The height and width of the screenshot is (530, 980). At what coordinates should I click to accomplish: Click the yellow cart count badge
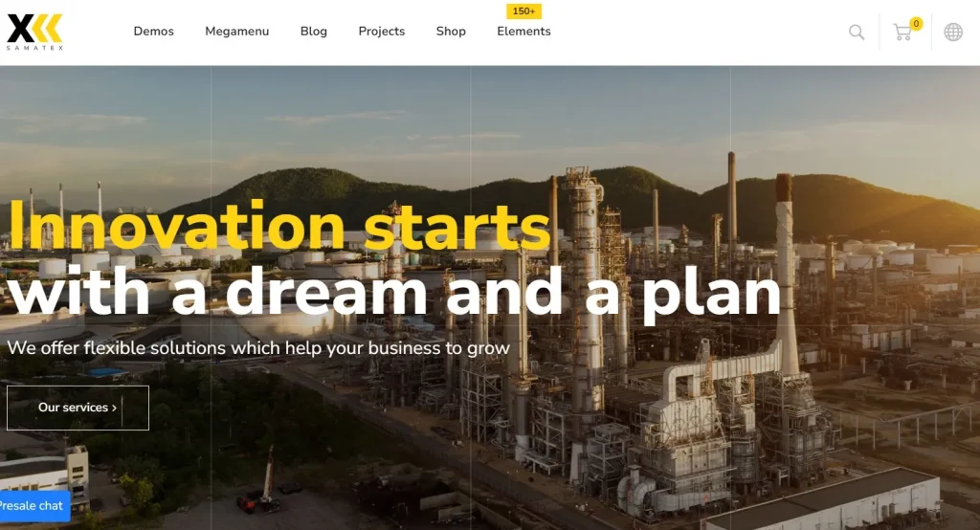click(916, 24)
